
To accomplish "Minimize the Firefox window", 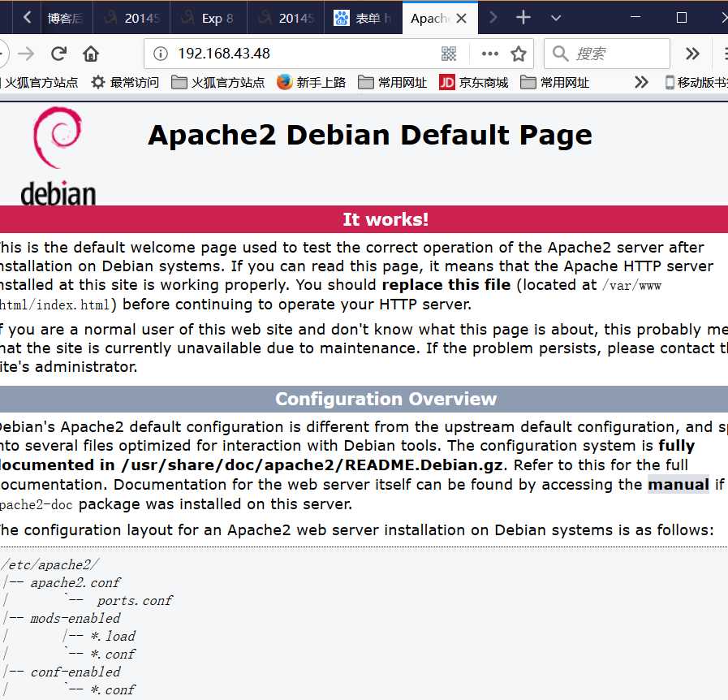I will click(x=635, y=18).
